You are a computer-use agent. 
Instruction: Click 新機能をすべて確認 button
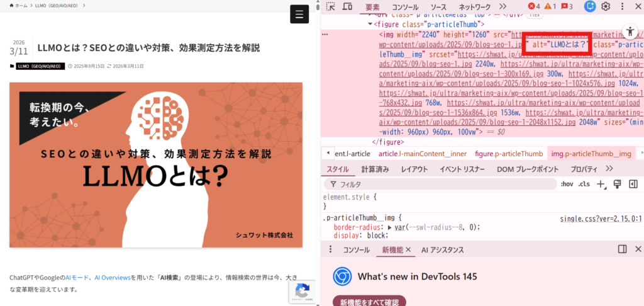point(369,302)
